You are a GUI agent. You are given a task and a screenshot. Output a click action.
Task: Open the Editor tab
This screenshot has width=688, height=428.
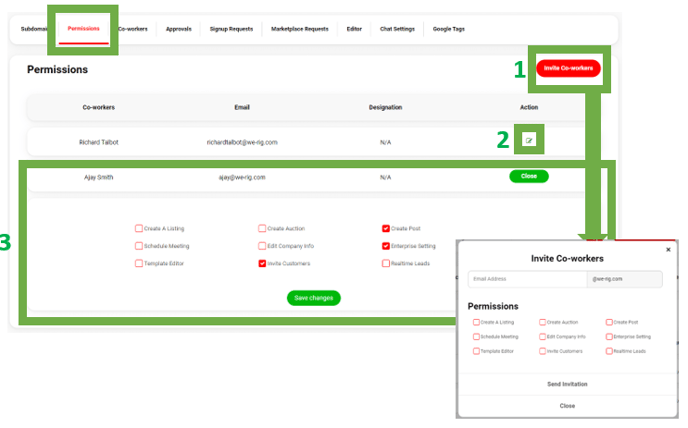point(354,29)
